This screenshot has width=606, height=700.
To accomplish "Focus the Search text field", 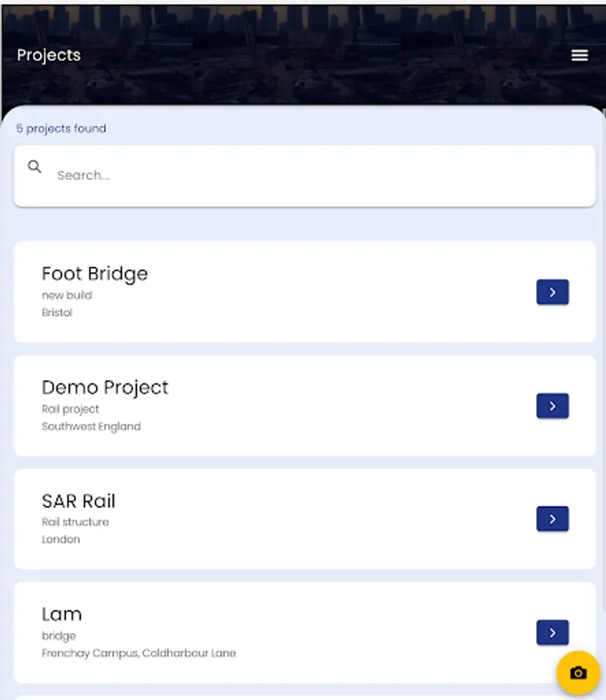I will tap(311, 176).
